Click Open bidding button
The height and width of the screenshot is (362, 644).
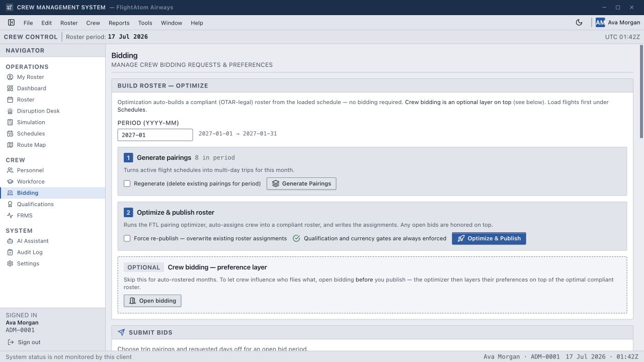tap(152, 301)
